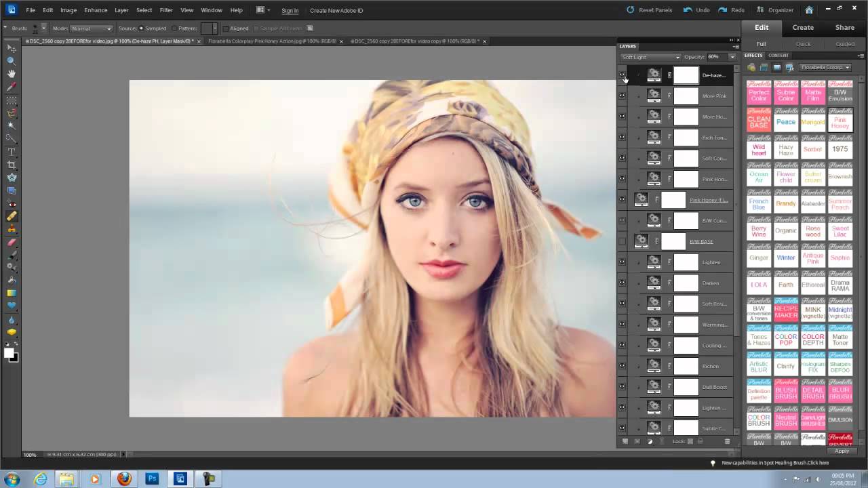The image size is (868, 488).
Task: Enable the Aligned checkbox
Action: point(226,28)
